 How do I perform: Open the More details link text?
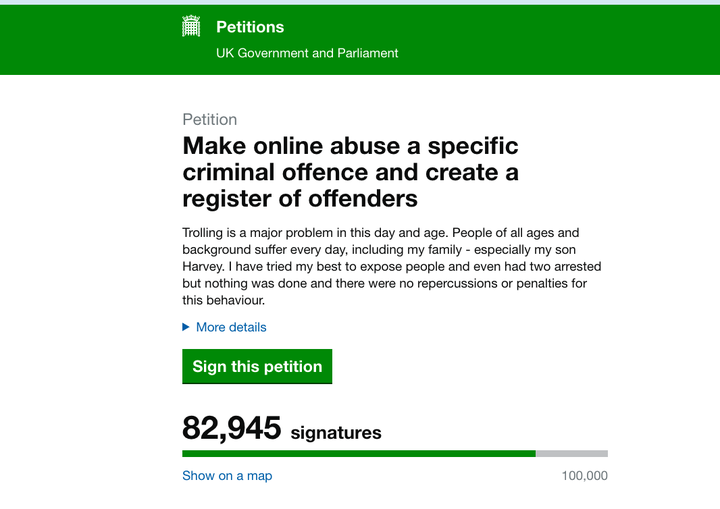pos(231,327)
